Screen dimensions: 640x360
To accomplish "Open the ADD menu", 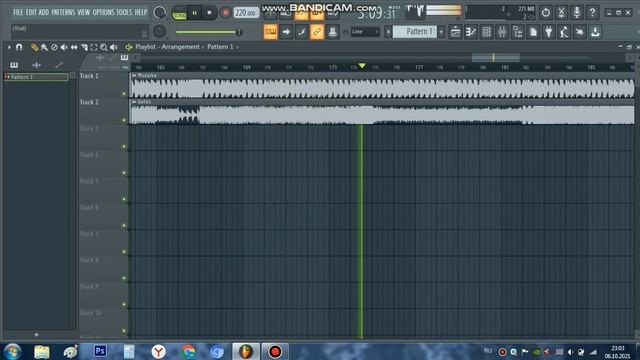I will click(x=44, y=12).
